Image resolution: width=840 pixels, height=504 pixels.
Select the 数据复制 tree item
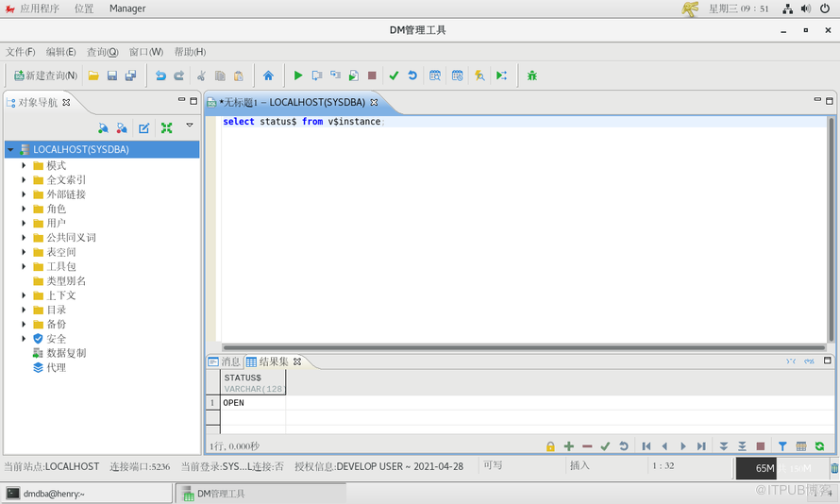point(66,353)
